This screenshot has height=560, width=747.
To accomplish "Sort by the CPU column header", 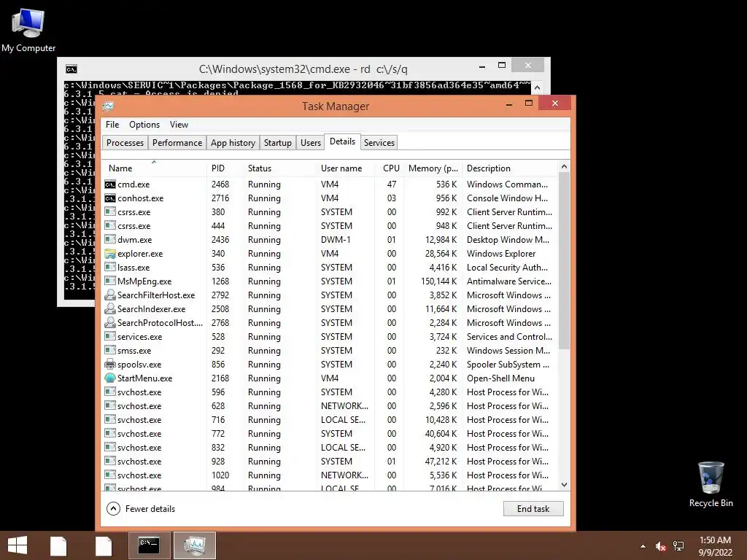I will 390,168.
